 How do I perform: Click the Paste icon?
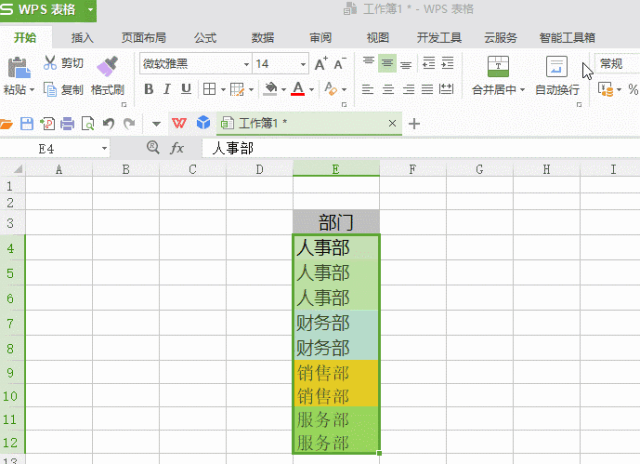(x=19, y=67)
